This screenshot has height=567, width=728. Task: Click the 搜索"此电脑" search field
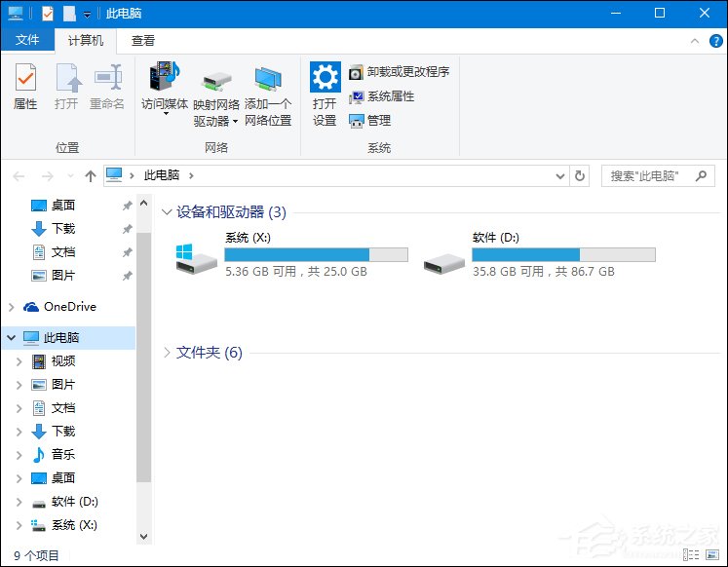[x=658, y=176]
